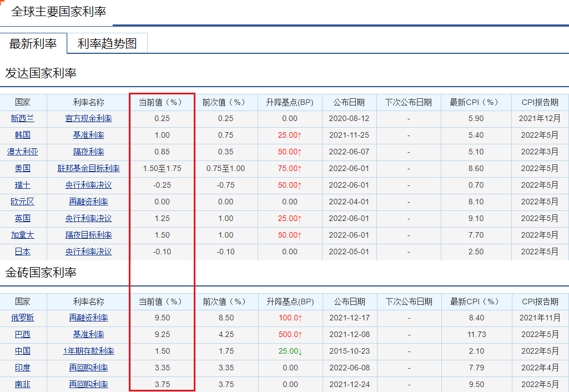This screenshot has width=569, height=392.
Task: Switch to the 最新利率 tab
Action: pos(33,43)
